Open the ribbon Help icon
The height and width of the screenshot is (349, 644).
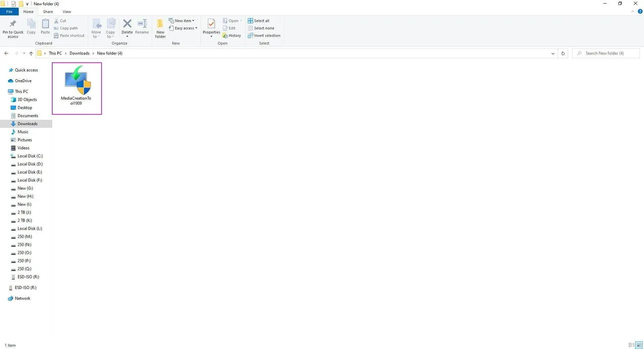(640, 11)
